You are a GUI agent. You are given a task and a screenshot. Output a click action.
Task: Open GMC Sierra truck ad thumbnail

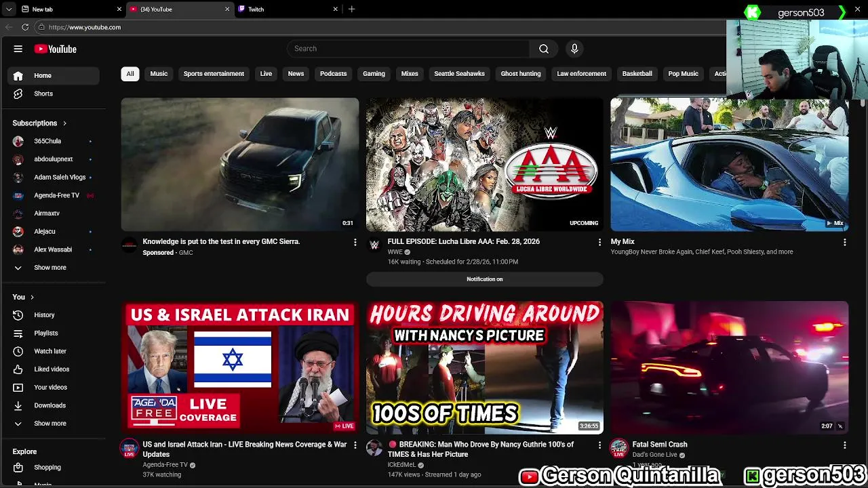pyautogui.click(x=240, y=165)
